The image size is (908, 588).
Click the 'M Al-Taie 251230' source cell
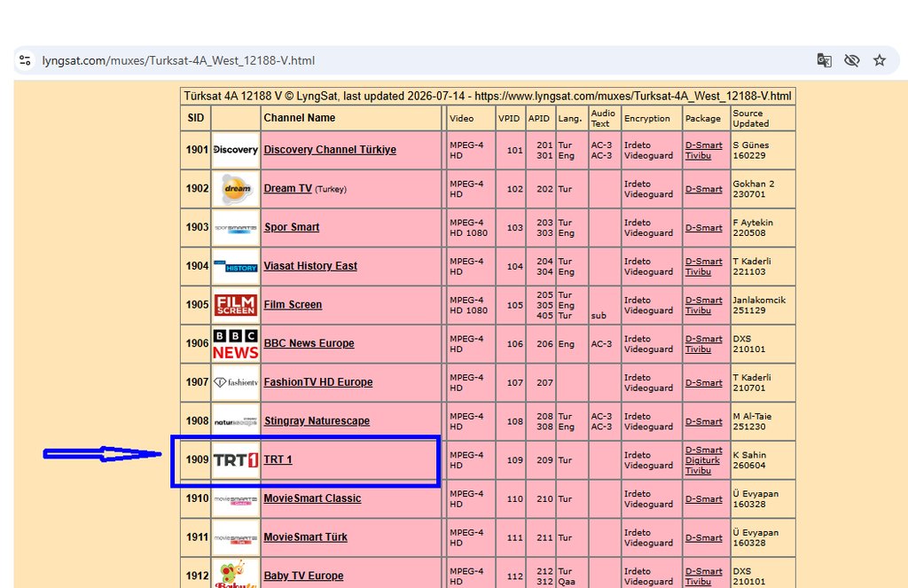click(763, 422)
